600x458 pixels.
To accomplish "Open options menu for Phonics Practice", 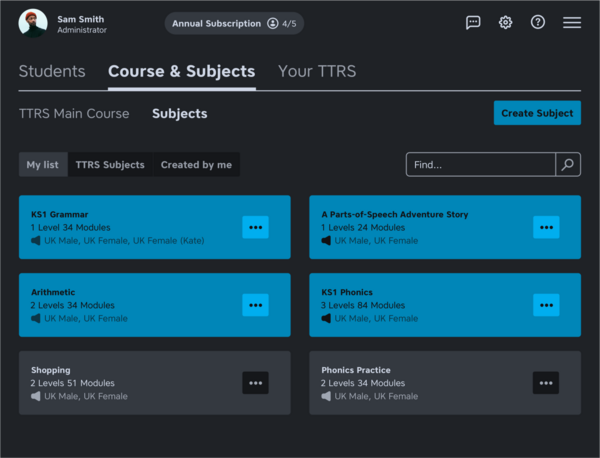I will pos(545,383).
